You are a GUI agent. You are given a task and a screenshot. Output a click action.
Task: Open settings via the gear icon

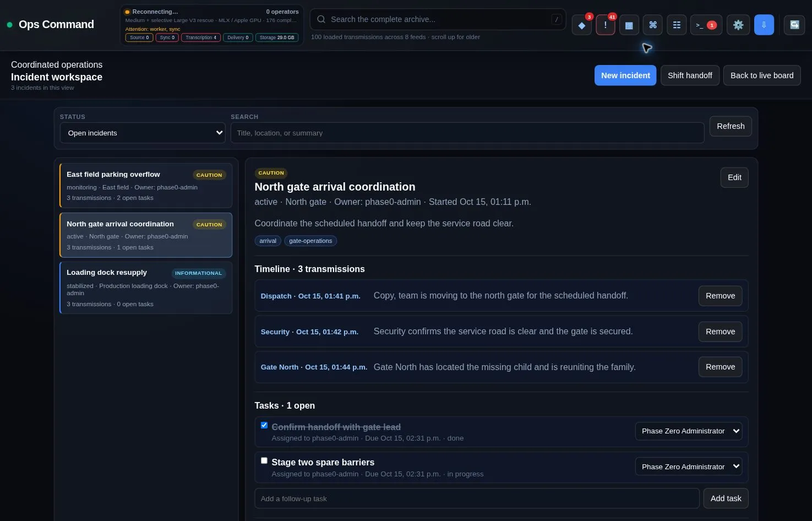pos(738,25)
